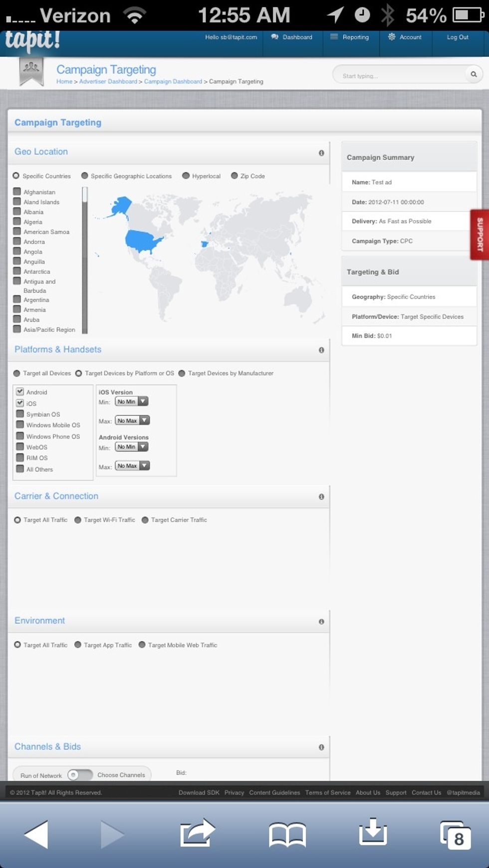Expand iOS Version Min dropdown
The image size is (489, 868).
point(132,402)
